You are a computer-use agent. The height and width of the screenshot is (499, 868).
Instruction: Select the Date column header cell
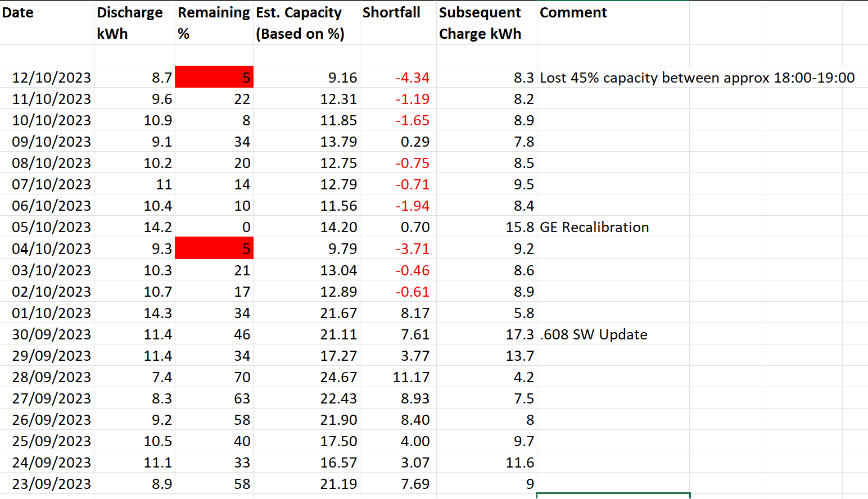click(47, 23)
